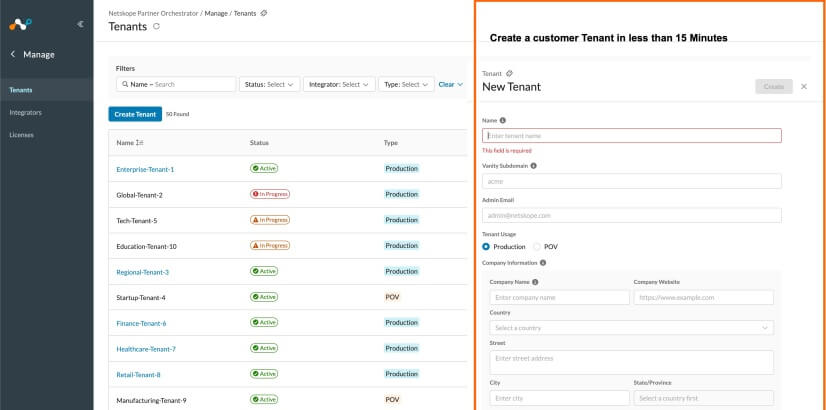Click the Name search filter box
The width and height of the screenshot is (826, 410).
click(x=176, y=84)
